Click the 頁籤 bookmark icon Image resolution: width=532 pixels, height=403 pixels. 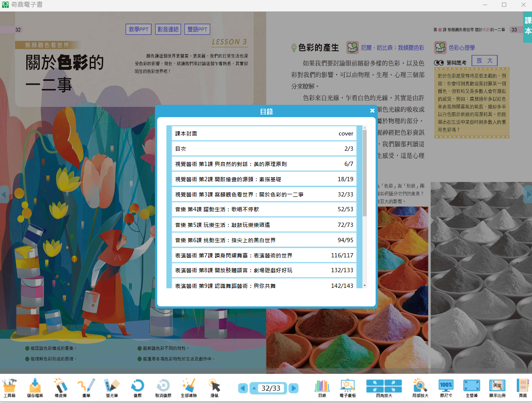pyautogui.click(x=523, y=387)
